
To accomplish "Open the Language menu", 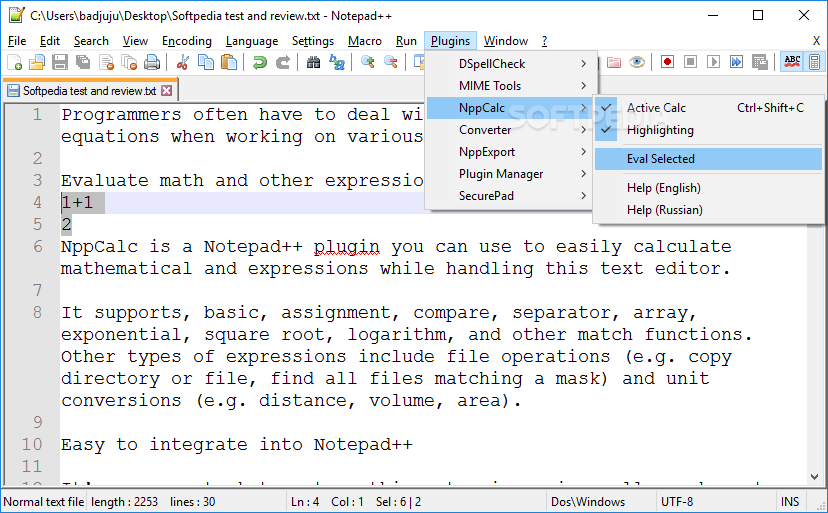I will click(252, 41).
